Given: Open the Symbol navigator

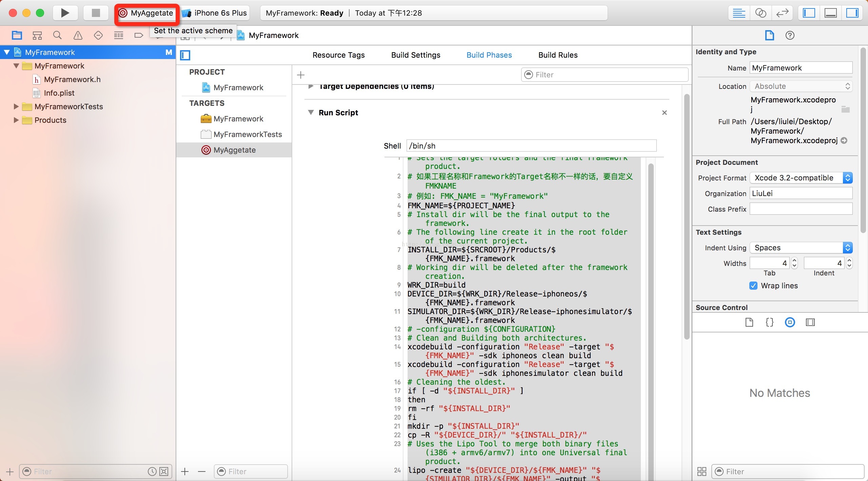Looking at the screenshot, I should 37,35.
